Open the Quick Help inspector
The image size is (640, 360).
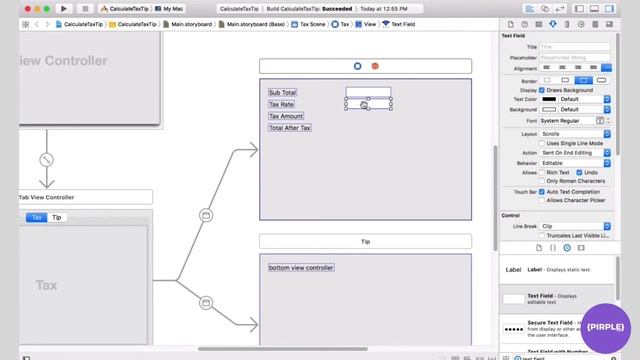coord(524,24)
